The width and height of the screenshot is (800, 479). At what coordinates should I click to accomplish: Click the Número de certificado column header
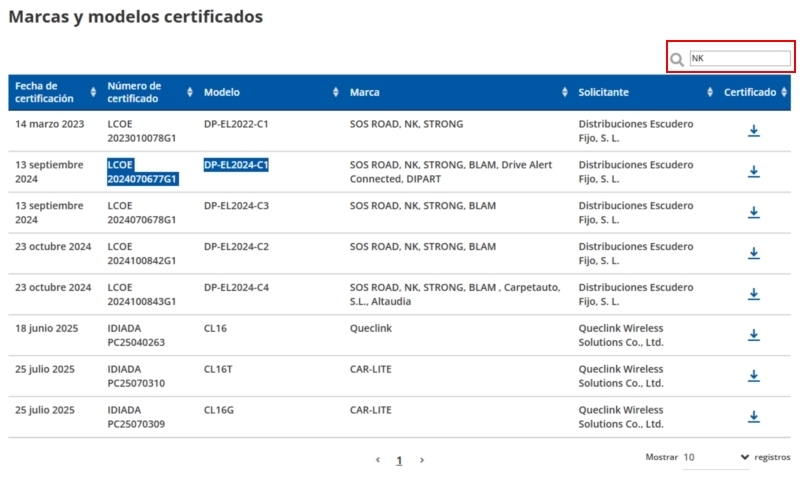point(134,92)
